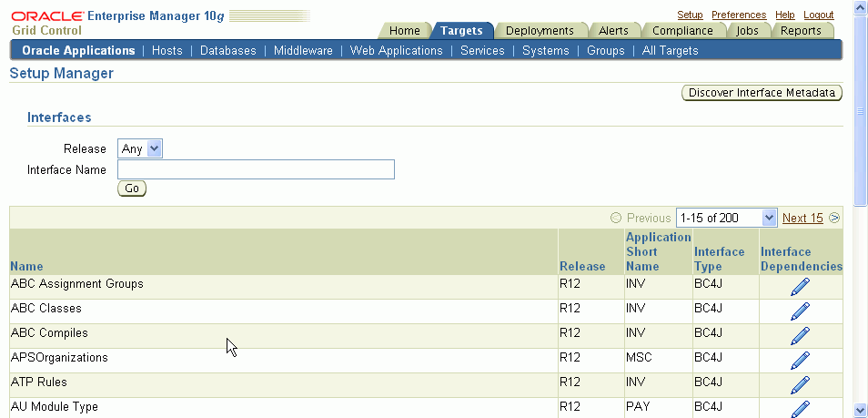Edit dependencies for AU Module Type
The width and height of the screenshot is (868, 418).
(801, 409)
